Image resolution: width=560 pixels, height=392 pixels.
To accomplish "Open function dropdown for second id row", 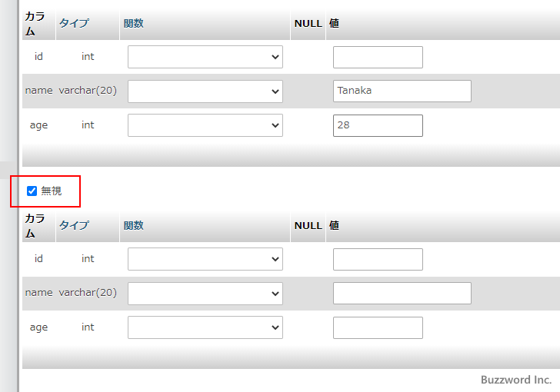I will click(x=205, y=259).
